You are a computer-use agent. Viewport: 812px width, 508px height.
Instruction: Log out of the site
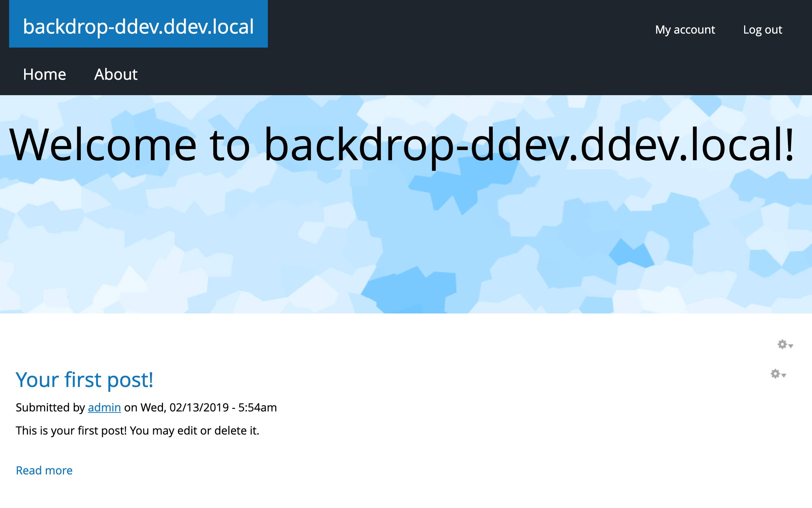[763, 29]
